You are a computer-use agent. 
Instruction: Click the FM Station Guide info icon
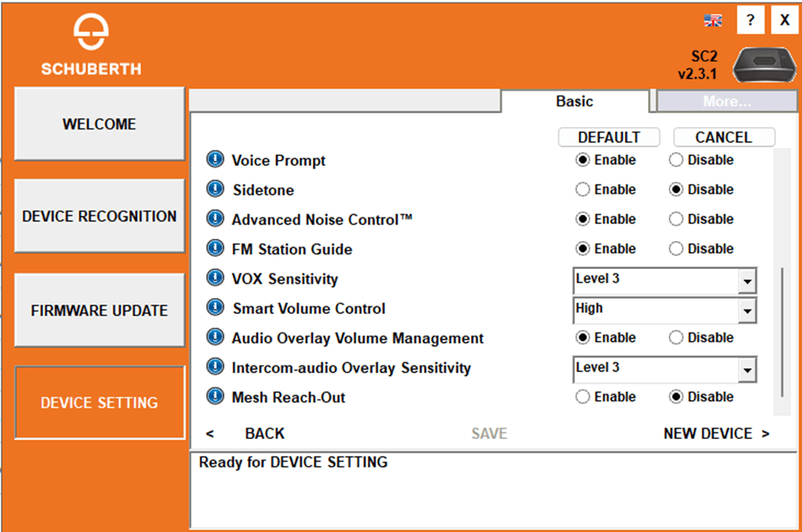[x=216, y=249]
